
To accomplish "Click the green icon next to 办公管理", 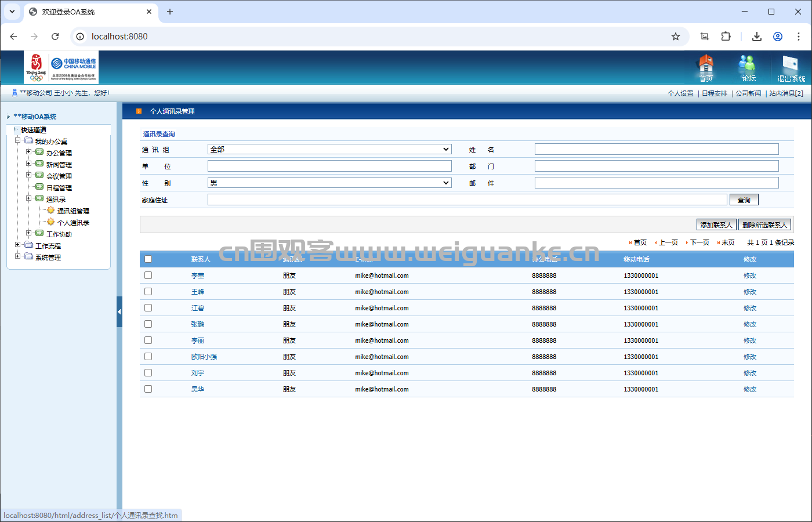I will pyautogui.click(x=39, y=152).
